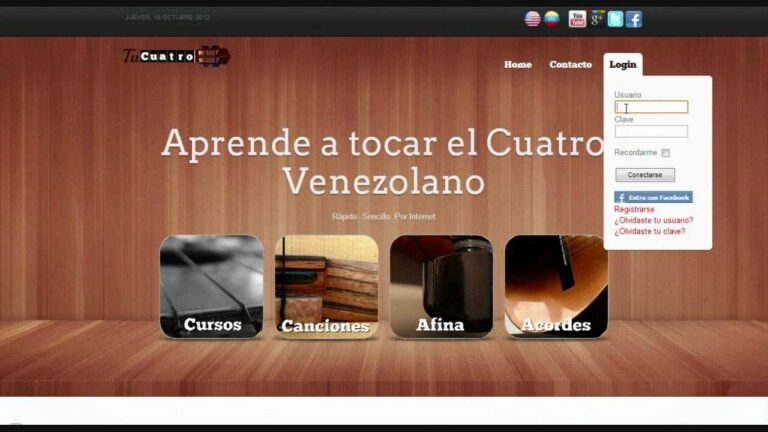Focus the Usuario input field
The width and height of the screenshot is (768, 432).
(651, 107)
